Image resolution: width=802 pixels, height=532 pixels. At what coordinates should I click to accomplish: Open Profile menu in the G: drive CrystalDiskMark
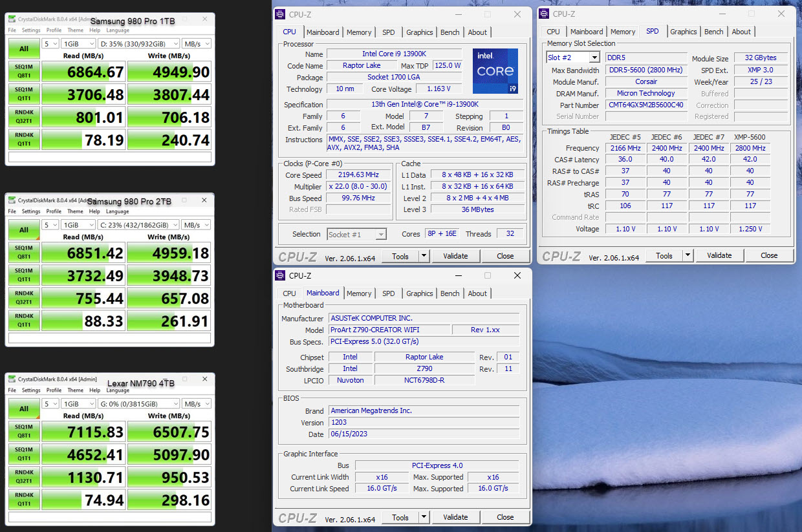coord(54,390)
